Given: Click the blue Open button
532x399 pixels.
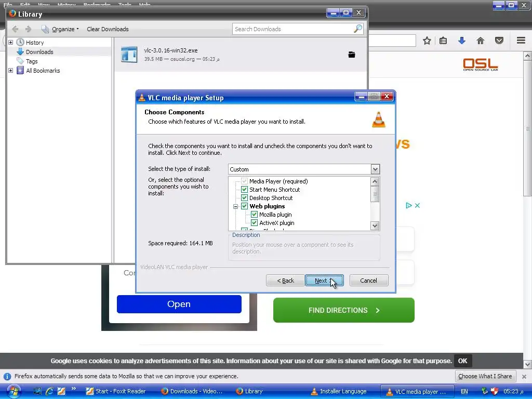Looking at the screenshot, I should [x=179, y=304].
